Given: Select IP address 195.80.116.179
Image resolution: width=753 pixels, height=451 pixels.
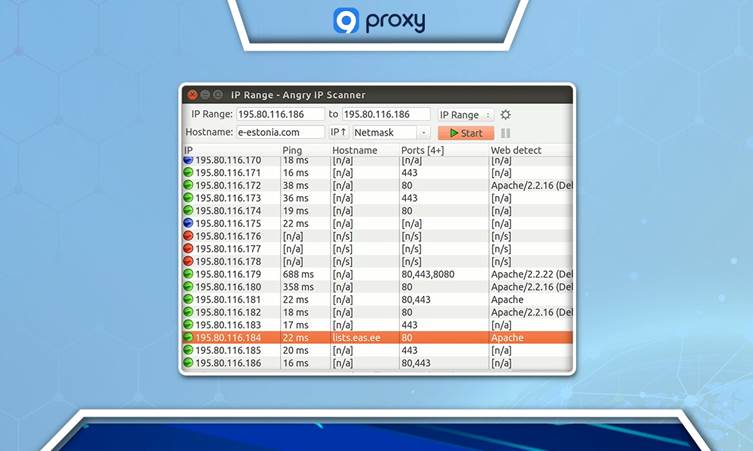Looking at the screenshot, I should 228,274.
